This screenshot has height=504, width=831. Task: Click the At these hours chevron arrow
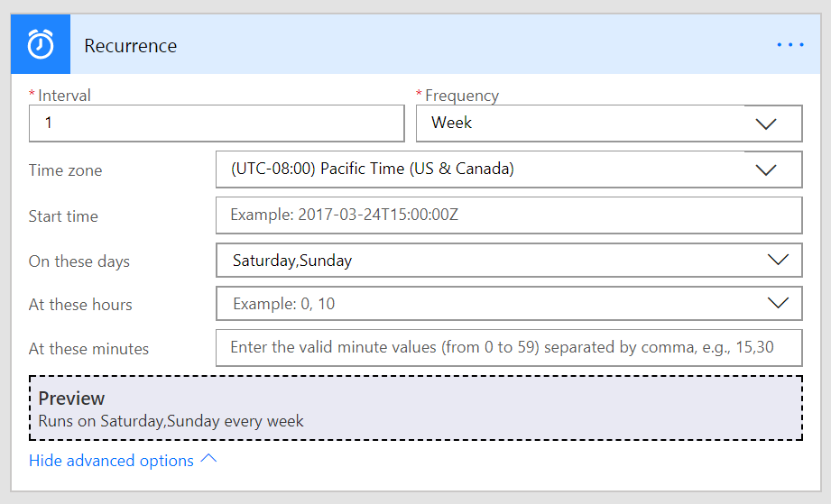pos(777,304)
